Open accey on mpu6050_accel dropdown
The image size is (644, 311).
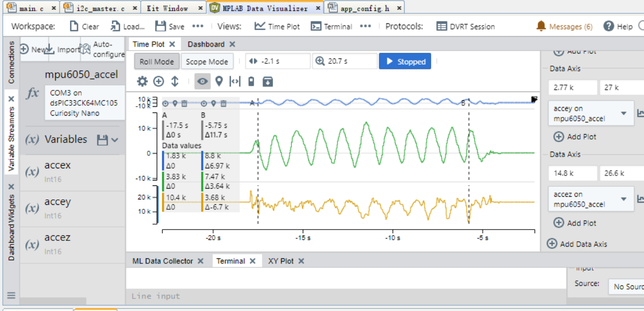point(591,113)
